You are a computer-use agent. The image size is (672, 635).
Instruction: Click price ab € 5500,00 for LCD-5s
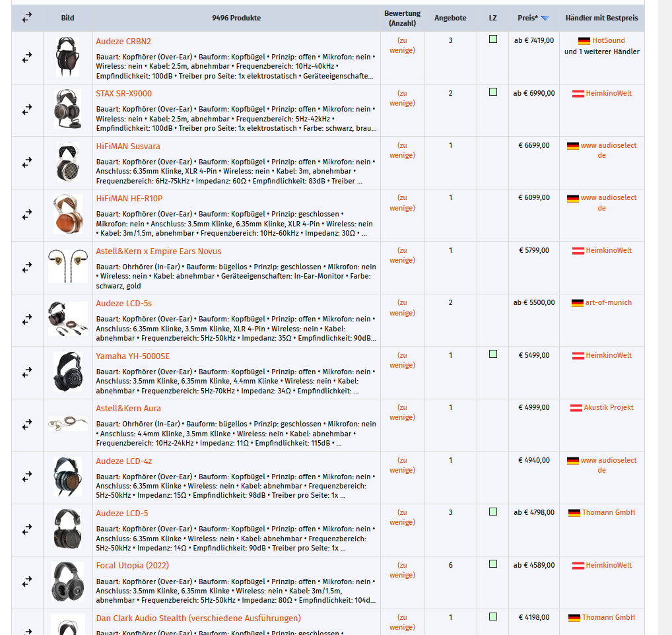534,303
